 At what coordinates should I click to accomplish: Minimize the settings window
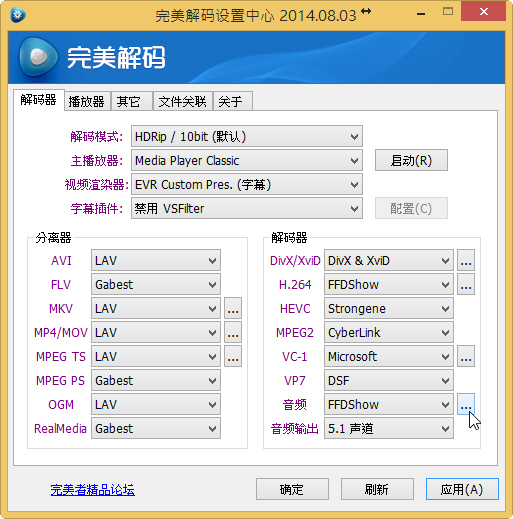pyautogui.click(x=421, y=13)
